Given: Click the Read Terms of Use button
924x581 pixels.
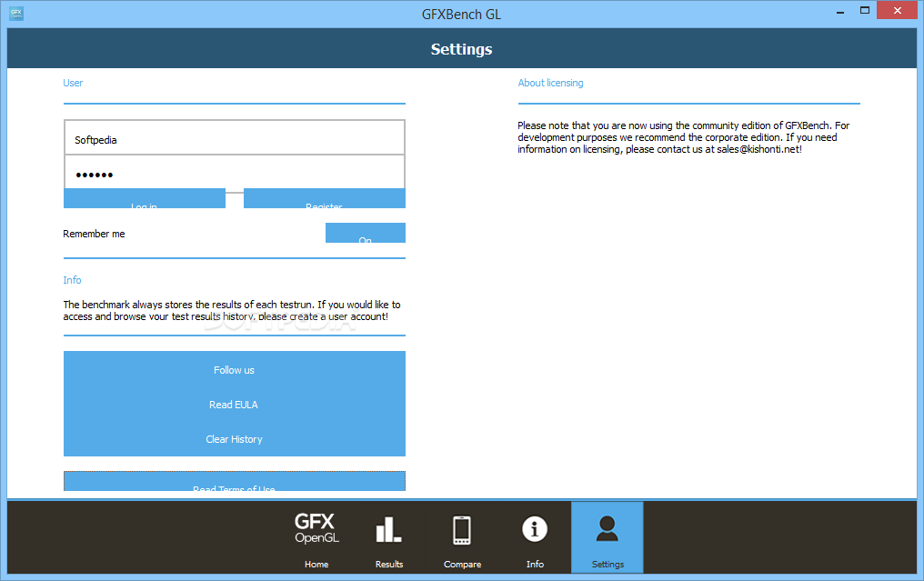Looking at the screenshot, I should (x=234, y=481).
